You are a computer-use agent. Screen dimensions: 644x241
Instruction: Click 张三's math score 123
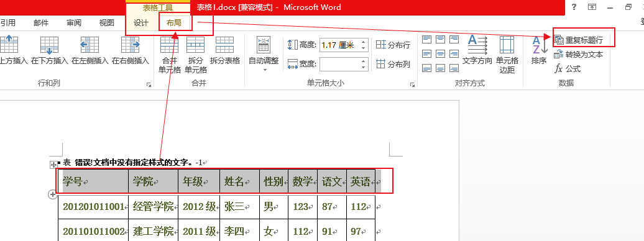pyautogui.click(x=303, y=207)
